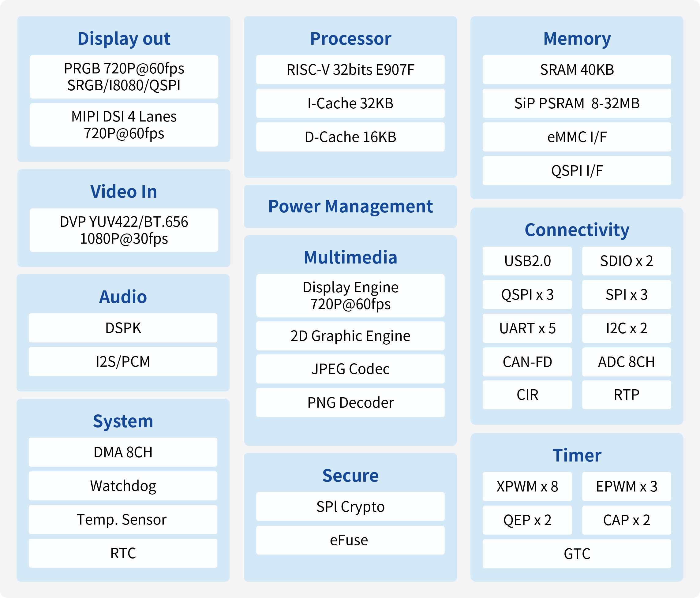This screenshot has width=700, height=598.
Task: Select the XPWM x 8 timer block
Action: [x=527, y=487]
